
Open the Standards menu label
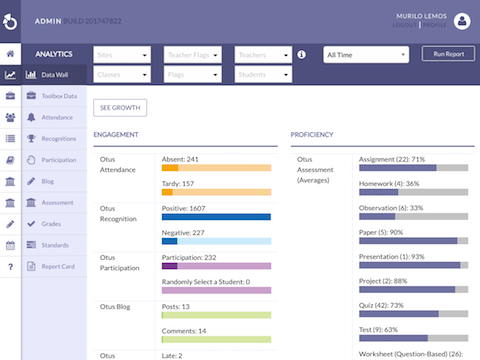(55, 245)
